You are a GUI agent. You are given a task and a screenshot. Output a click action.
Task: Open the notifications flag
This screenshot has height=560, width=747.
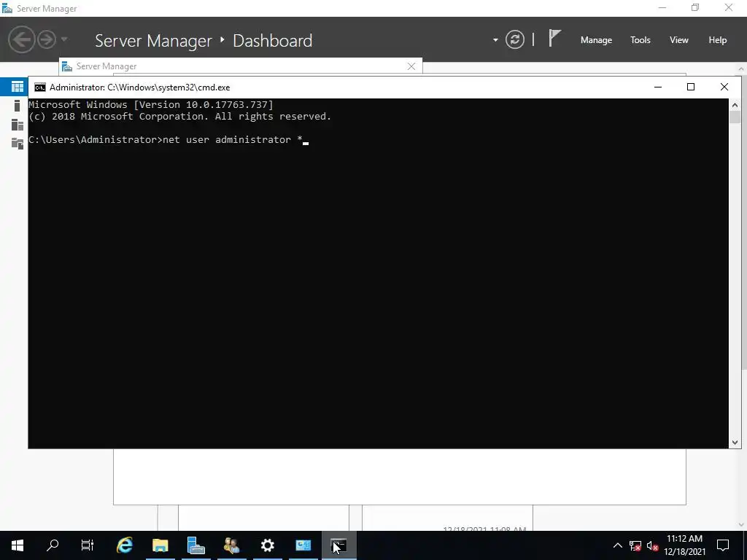point(554,38)
